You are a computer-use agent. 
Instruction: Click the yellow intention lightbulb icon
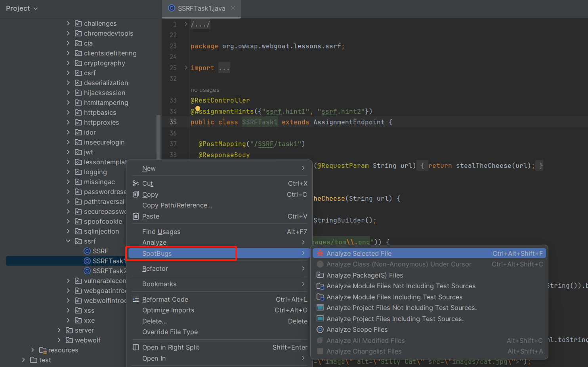click(197, 109)
